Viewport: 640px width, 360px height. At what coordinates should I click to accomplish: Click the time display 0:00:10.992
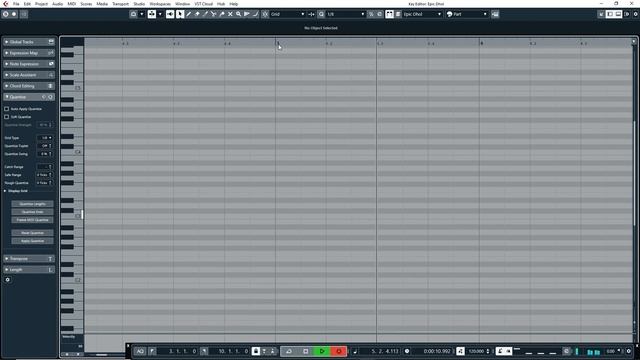pyautogui.click(x=437, y=351)
